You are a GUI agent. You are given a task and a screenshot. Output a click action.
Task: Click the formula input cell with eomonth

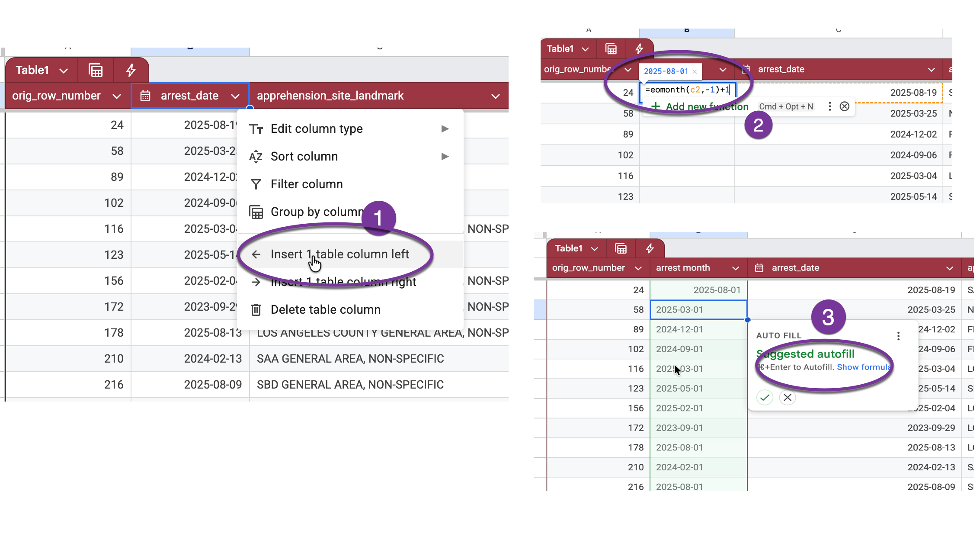tap(687, 90)
